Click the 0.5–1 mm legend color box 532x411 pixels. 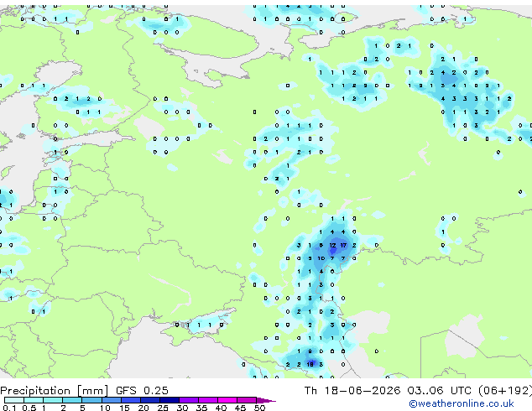(x=34, y=400)
